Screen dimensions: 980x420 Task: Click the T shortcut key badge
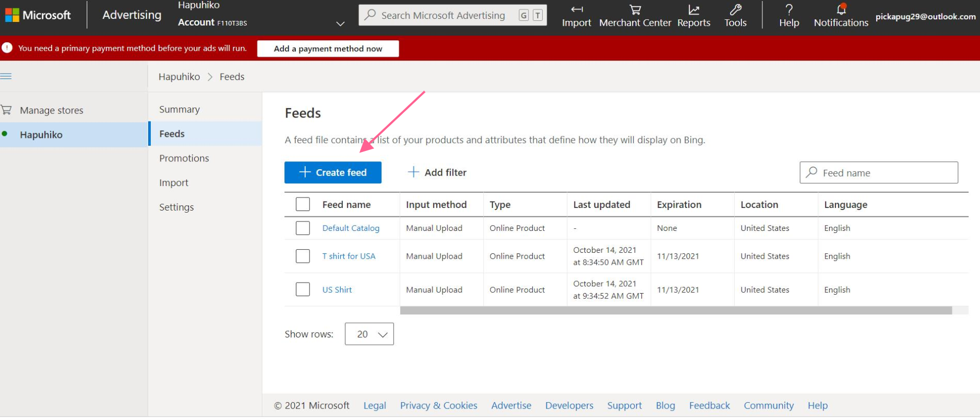(x=537, y=15)
